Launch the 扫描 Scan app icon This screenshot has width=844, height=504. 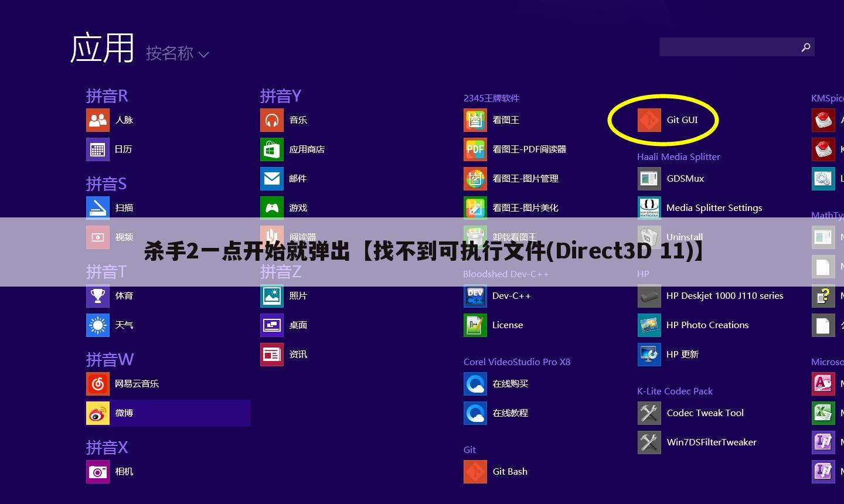[98, 208]
